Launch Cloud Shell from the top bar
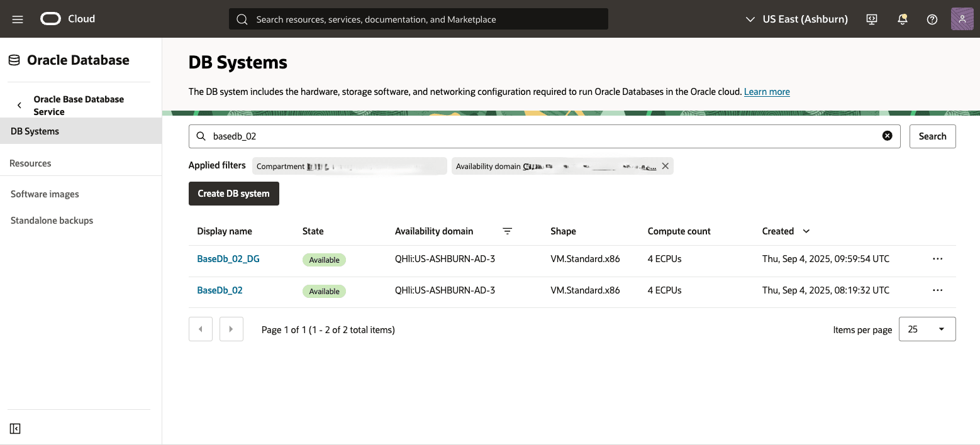Image resolution: width=980 pixels, height=445 pixels. coord(871,19)
